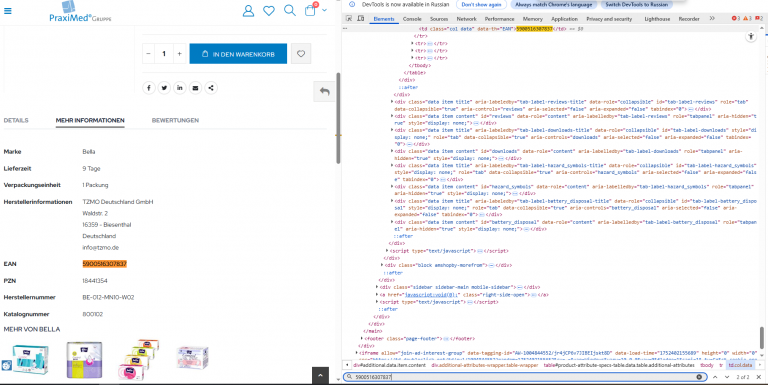The width and height of the screenshot is (768, 385).
Task: Open the shopping cart icon
Action: pos(311,10)
